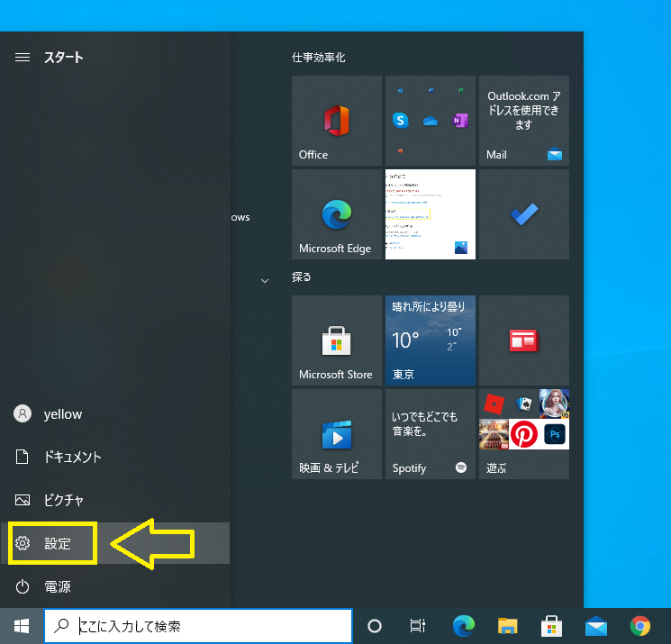Open the city-building game in 遊ぶ folder
Image resolution: width=671 pixels, height=644 pixels.
[494, 434]
